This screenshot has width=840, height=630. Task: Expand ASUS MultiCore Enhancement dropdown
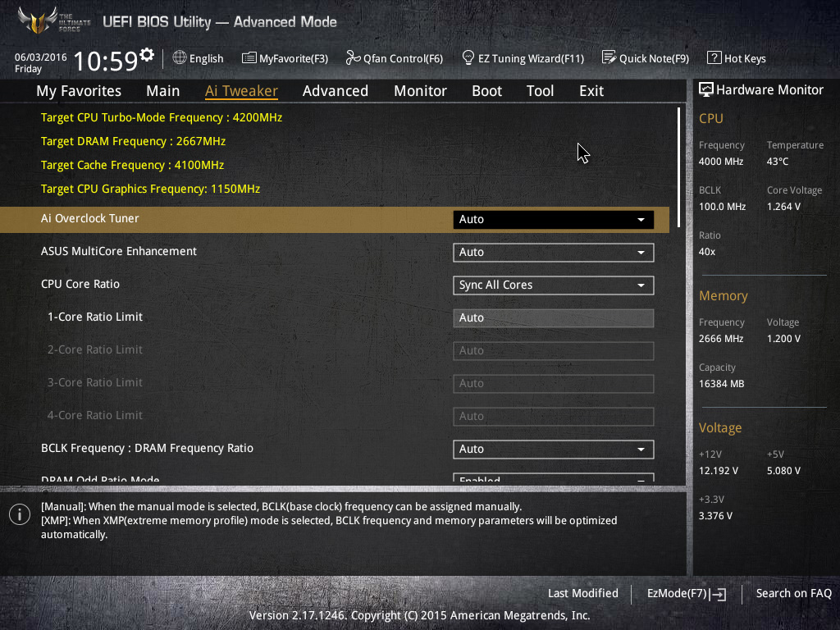[554, 253]
